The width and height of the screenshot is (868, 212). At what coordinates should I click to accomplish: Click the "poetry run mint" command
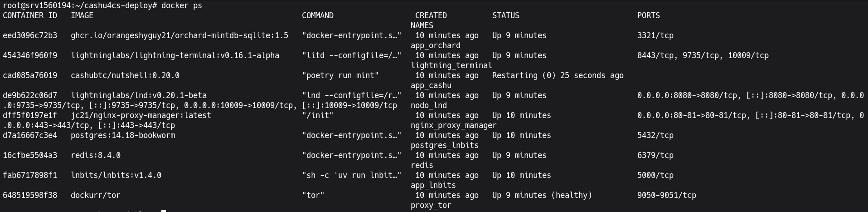340,75
